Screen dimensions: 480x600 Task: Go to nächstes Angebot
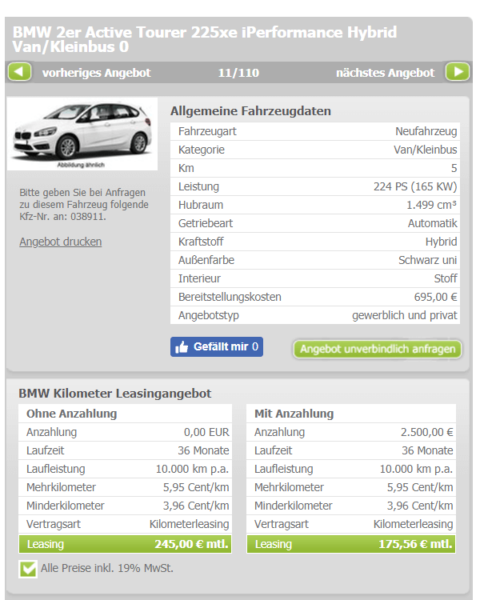point(385,73)
